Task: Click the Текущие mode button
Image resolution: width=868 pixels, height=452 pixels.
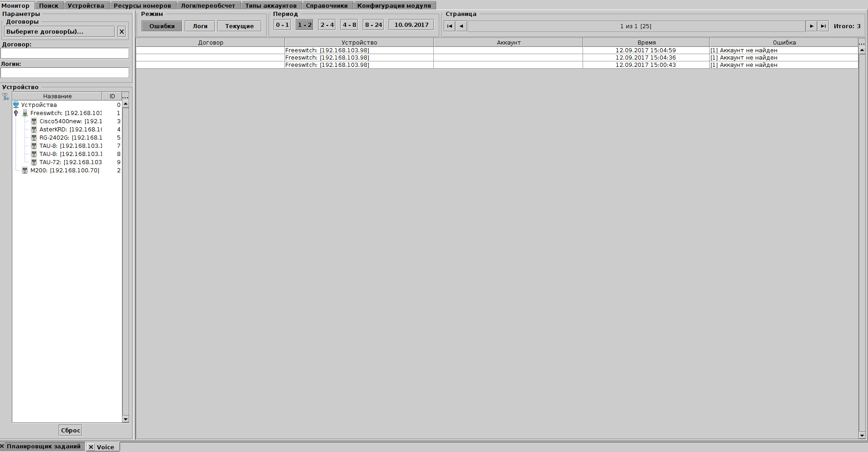Action: click(239, 26)
